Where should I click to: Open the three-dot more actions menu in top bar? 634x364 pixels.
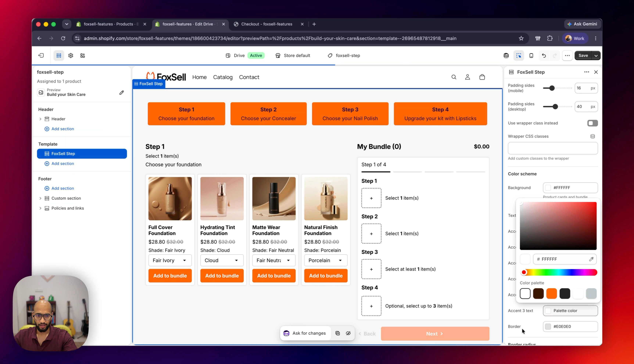[567, 55]
